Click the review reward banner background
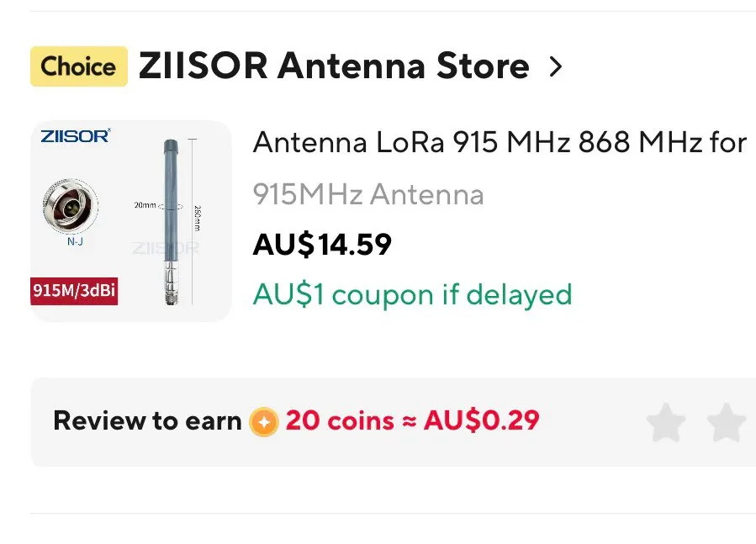This screenshot has height=544, width=756. point(394,422)
